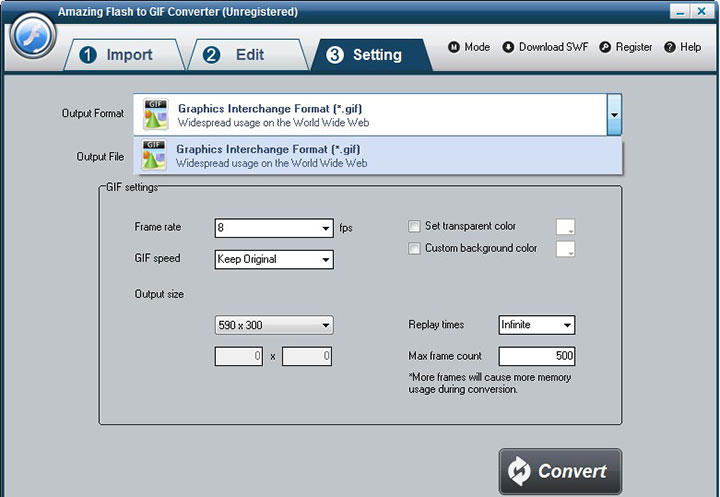The height and width of the screenshot is (497, 720).
Task: Click the Replay times label
Action: tap(436, 324)
